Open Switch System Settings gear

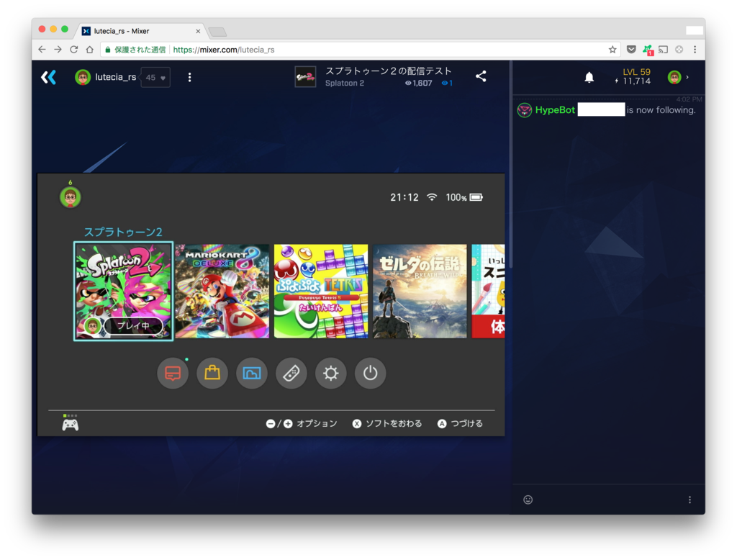tap(331, 373)
